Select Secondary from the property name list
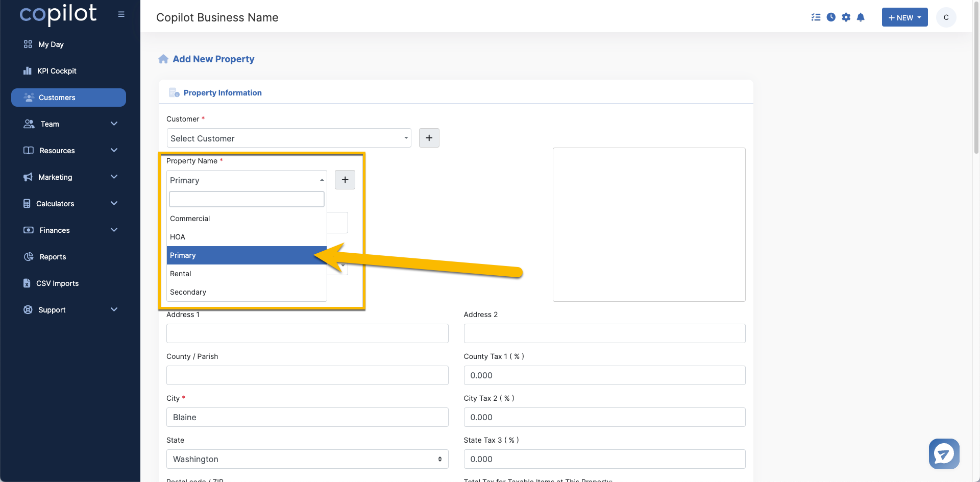This screenshot has height=482, width=980. [x=247, y=292]
